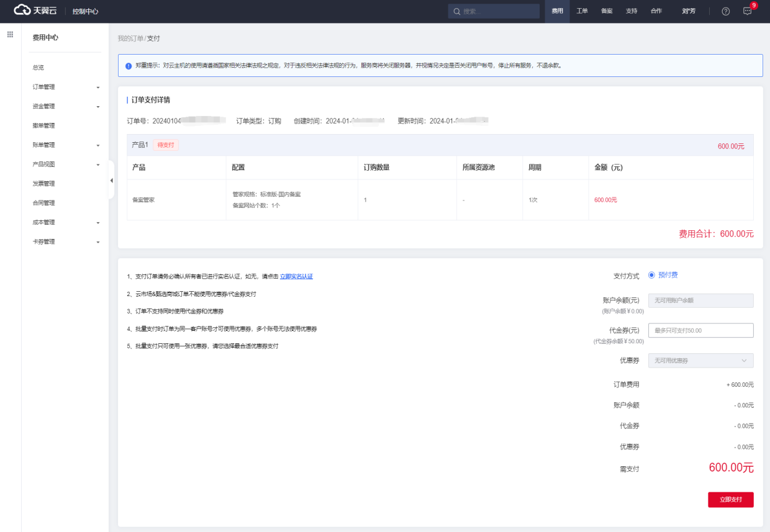Click the 代金券 amount input field
Image resolution: width=770 pixels, height=532 pixels.
coord(700,330)
